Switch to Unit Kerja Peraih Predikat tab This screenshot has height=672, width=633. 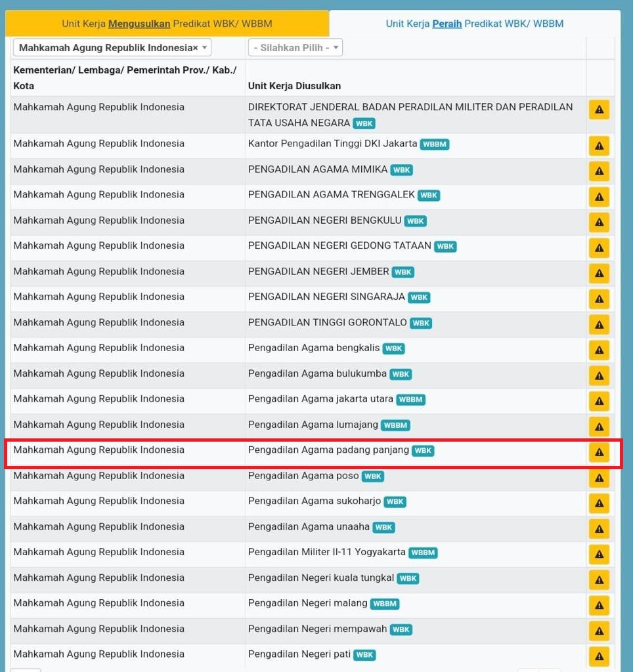(x=474, y=24)
